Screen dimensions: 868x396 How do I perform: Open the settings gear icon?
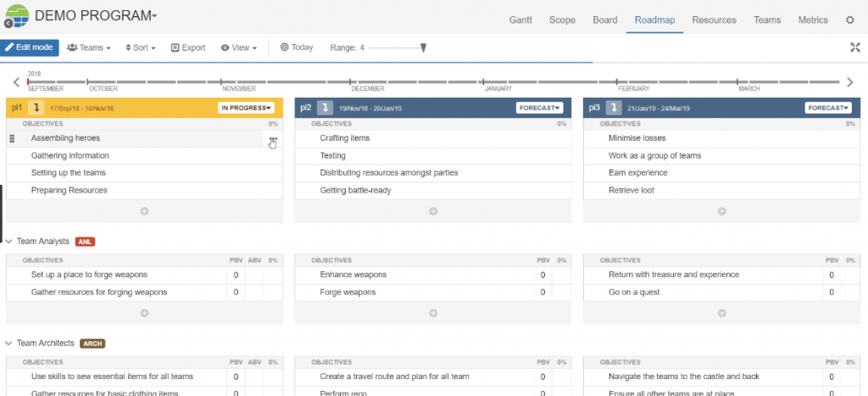[x=850, y=20]
